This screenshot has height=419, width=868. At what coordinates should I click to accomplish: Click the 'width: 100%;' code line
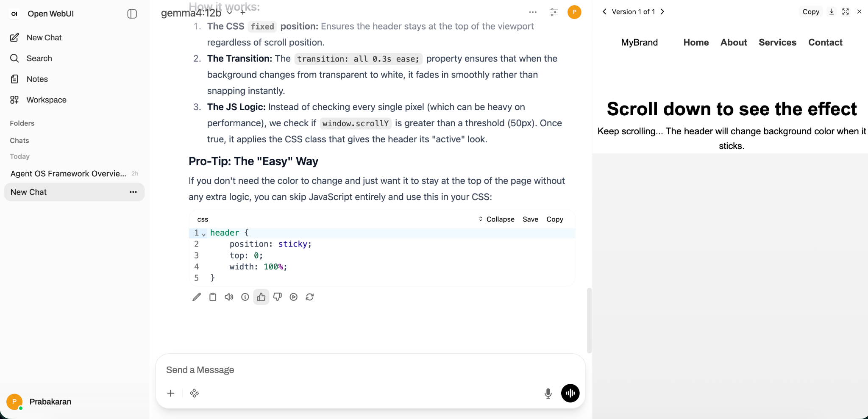(x=258, y=267)
